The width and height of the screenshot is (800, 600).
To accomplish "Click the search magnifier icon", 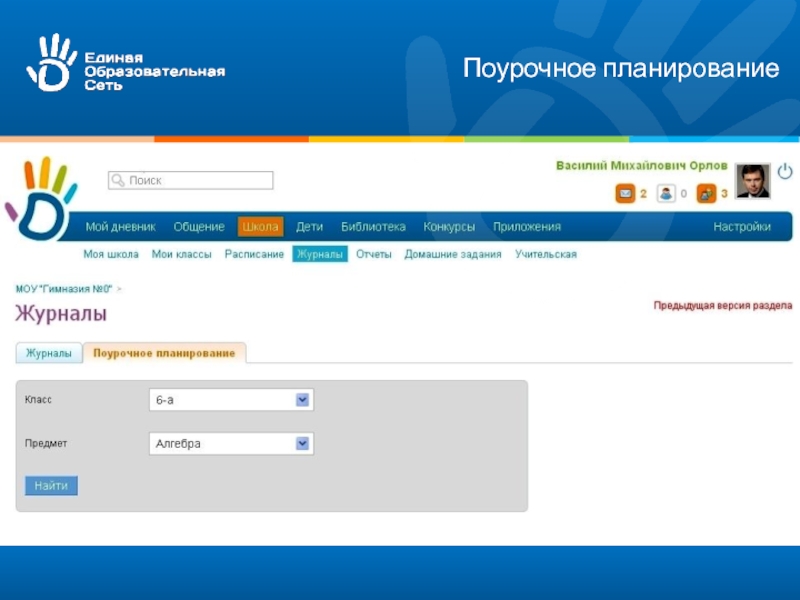I will click(x=118, y=180).
